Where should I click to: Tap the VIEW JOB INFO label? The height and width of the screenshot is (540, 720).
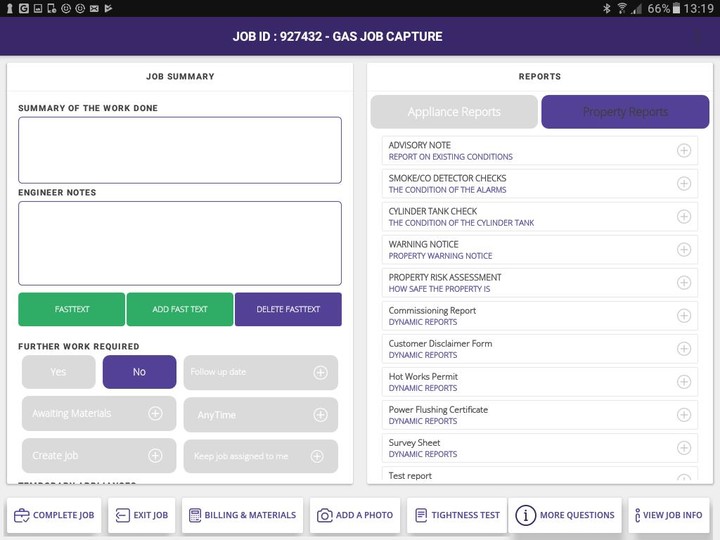673,515
